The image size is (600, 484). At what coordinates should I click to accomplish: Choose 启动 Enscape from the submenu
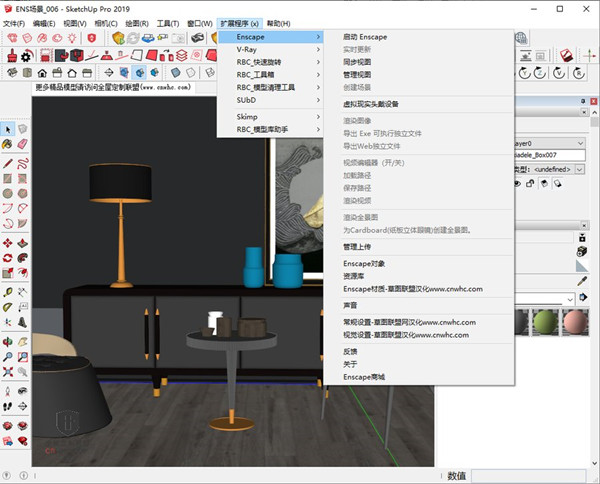click(x=365, y=37)
